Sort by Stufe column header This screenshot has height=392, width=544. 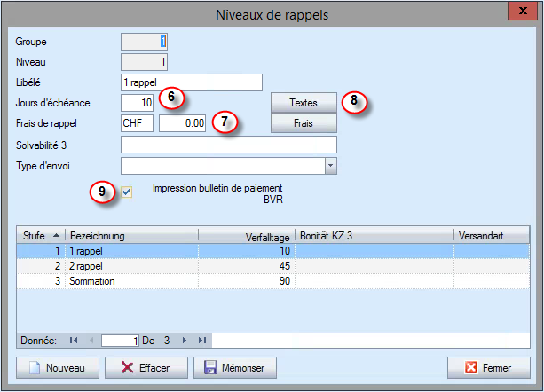pos(41,236)
